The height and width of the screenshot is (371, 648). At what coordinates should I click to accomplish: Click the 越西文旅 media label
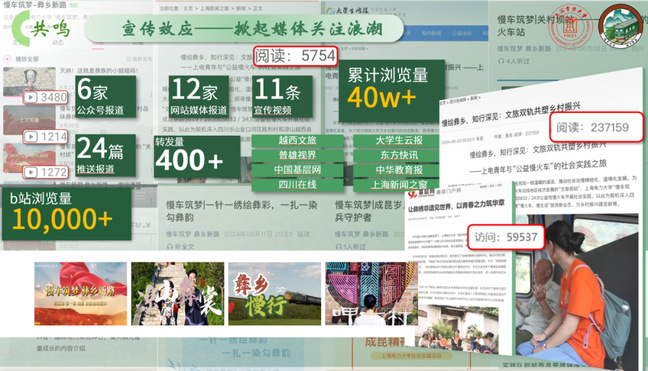pos(298,140)
